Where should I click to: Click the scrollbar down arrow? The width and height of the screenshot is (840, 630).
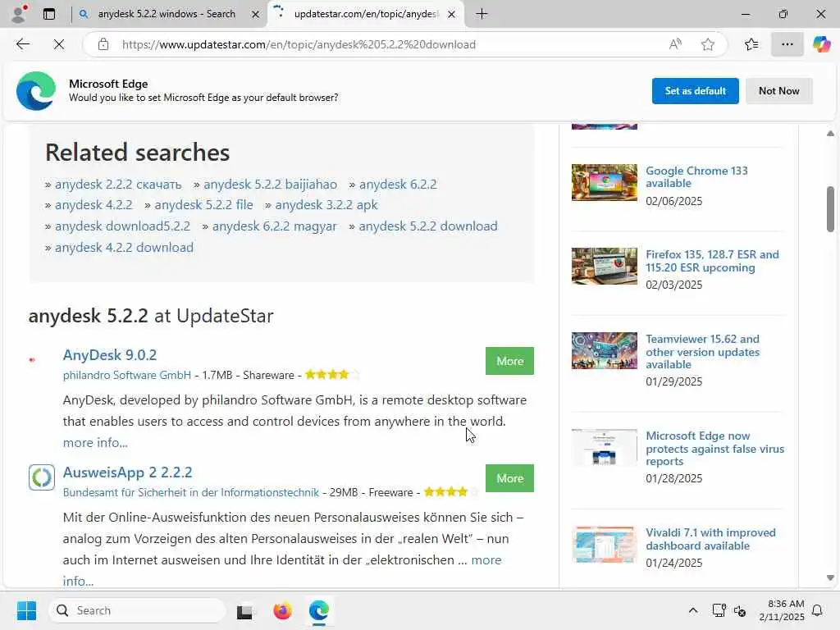click(830, 578)
